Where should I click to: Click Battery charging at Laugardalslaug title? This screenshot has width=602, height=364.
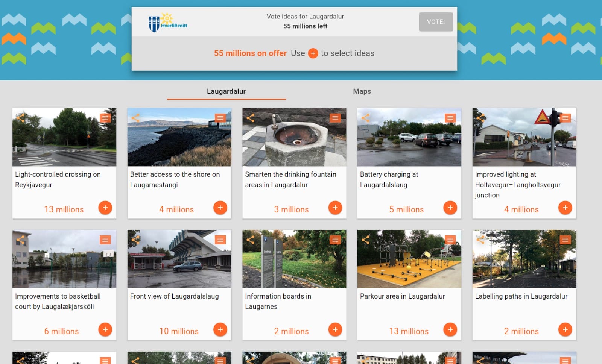point(389,180)
